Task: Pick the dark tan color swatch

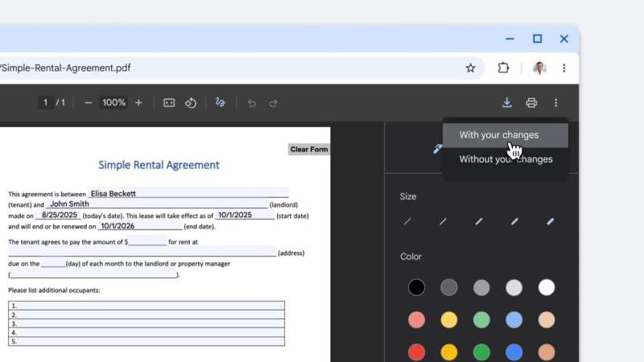Action: coord(547,352)
